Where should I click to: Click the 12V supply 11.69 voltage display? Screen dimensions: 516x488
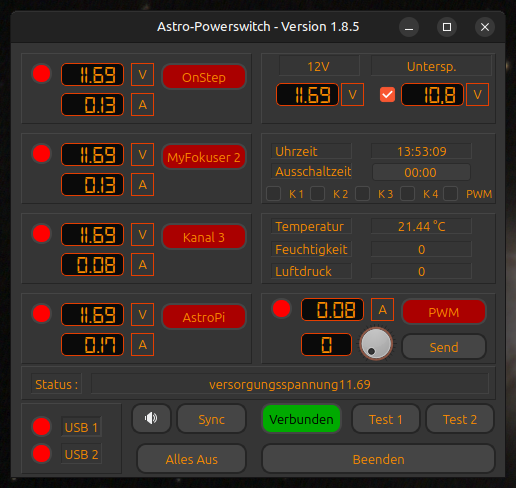(x=307, y=95)
